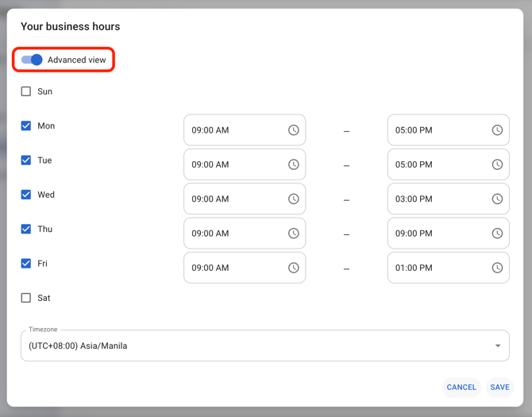Open time picker for Friday start time
This screenshot has width=532, height=417.
293,268
